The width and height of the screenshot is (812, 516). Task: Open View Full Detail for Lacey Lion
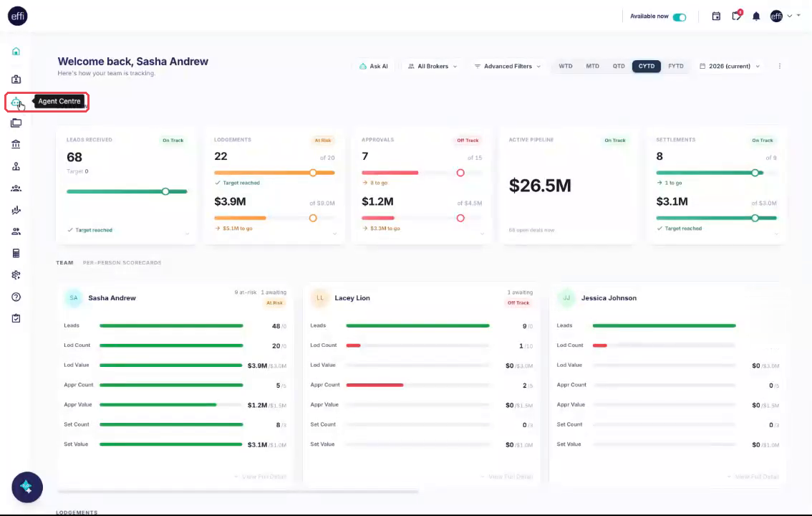click(507, 477)
